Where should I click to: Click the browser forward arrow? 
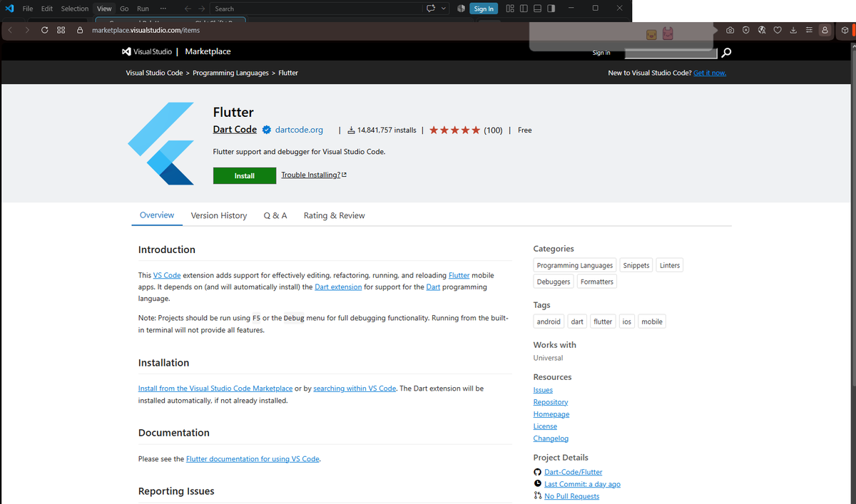click(27, 31)
